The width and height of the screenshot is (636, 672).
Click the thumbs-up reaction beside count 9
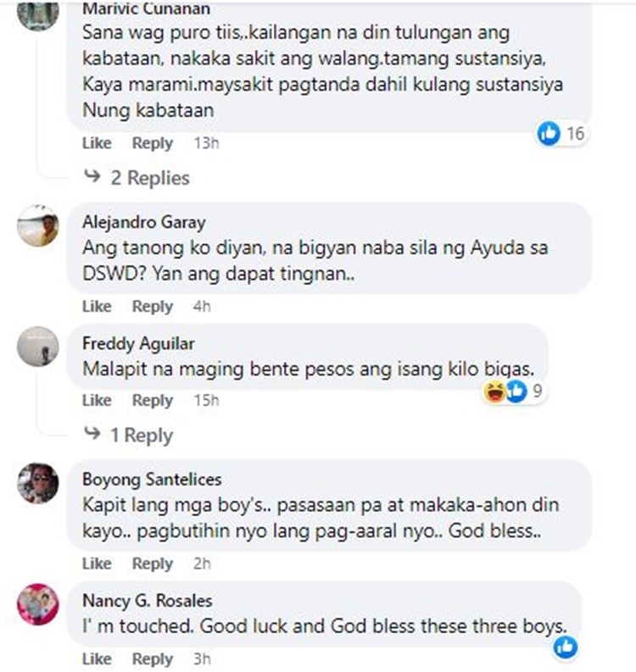click(x=516, y=391)
